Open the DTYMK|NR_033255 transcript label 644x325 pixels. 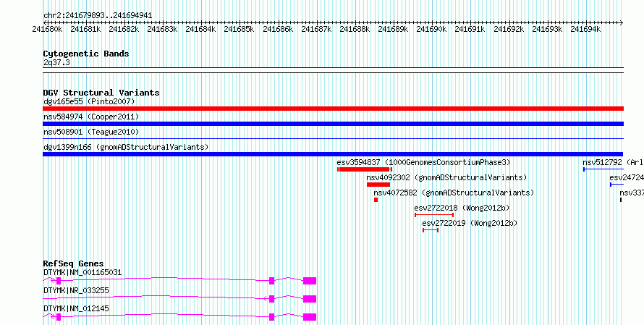click(77, 290)
